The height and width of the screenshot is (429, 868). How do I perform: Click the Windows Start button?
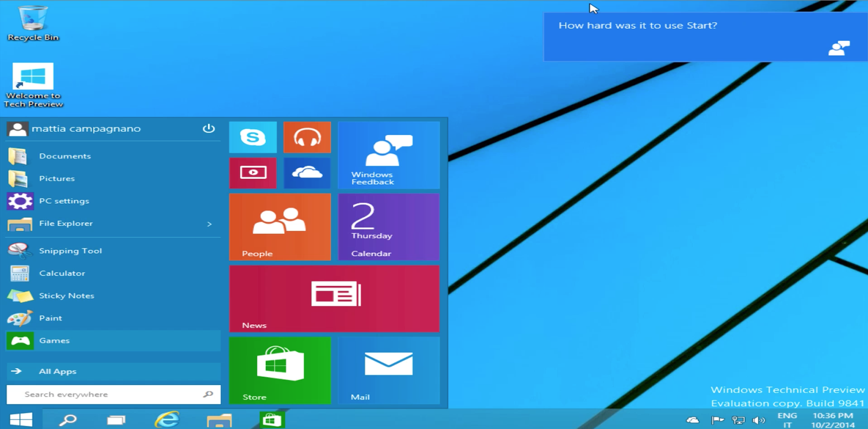pyautogui.click(x=21, y=419)
